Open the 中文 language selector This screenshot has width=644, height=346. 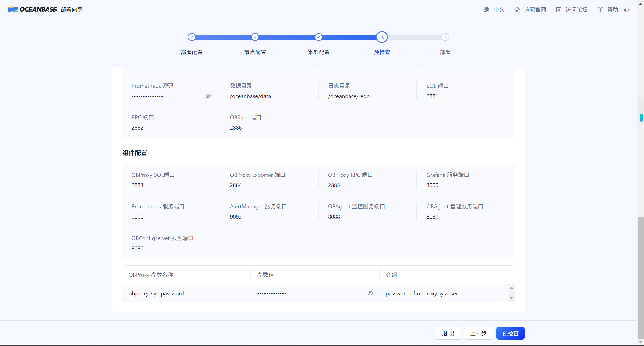pyautogui.click(x=499, y=10)
